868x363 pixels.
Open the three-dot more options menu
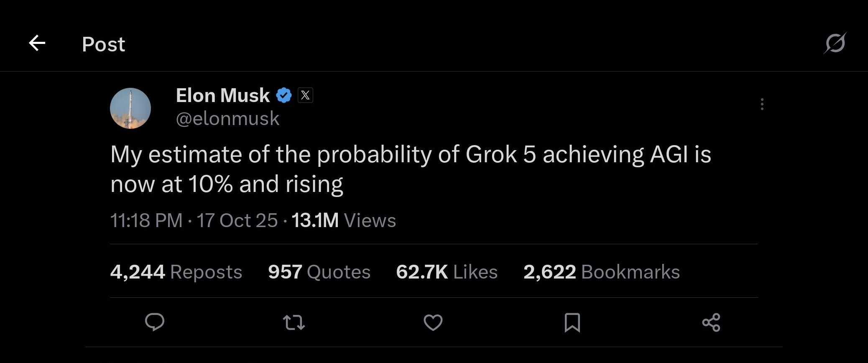point(762,104)
